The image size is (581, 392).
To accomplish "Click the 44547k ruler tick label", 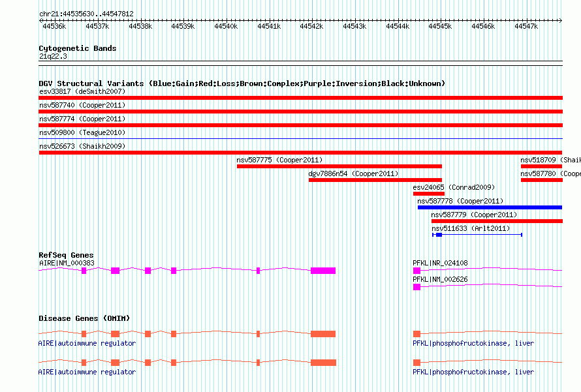I will click(x=526, y=26).
